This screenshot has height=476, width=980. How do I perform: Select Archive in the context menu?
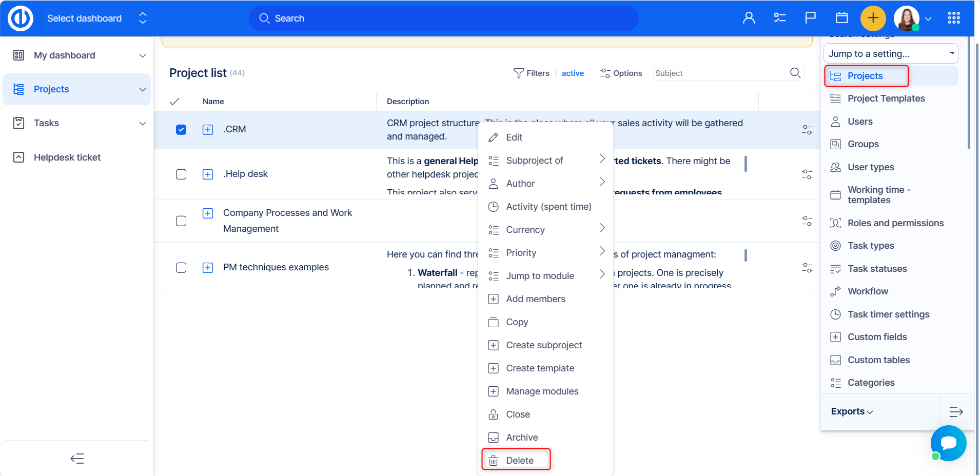pos(521,438)
